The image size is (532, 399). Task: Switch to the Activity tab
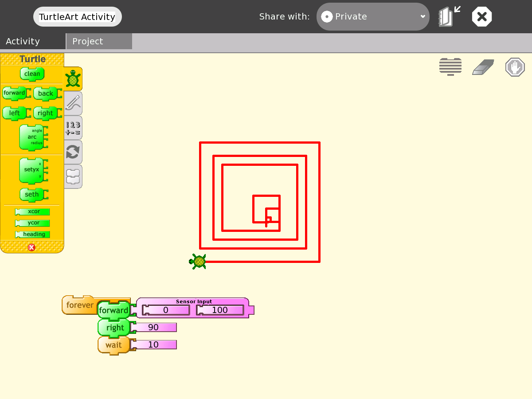23,41
